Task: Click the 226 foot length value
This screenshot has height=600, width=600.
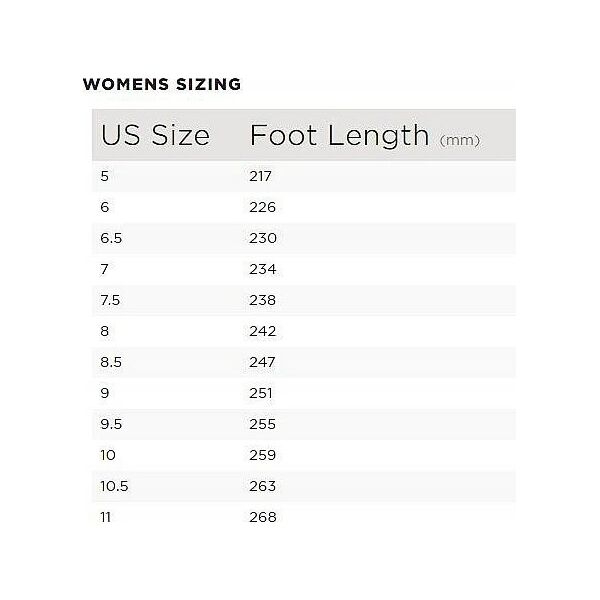Action: click(x=262, y=207)
